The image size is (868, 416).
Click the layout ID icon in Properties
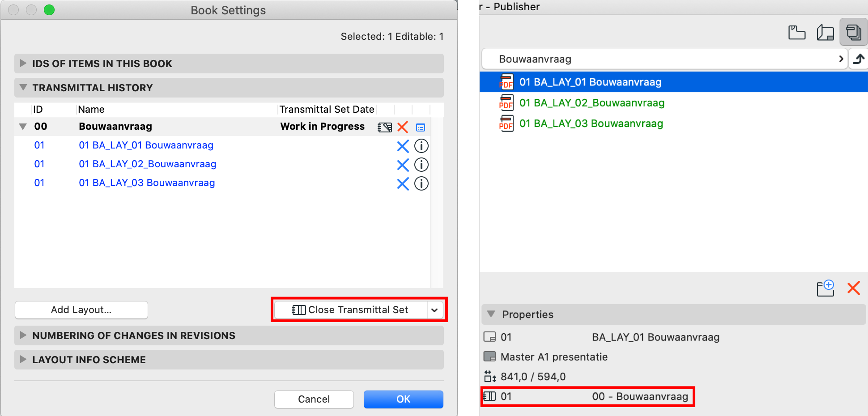point(490,337)
